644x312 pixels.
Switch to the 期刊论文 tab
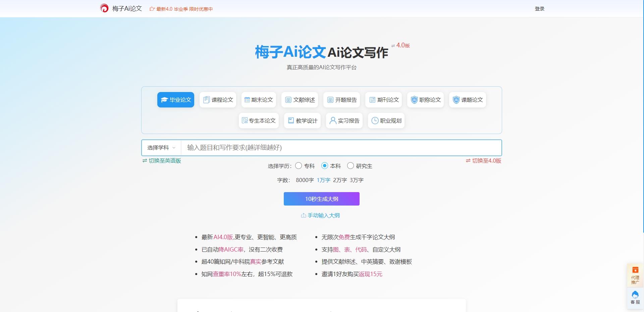click(x=383, y=100)
